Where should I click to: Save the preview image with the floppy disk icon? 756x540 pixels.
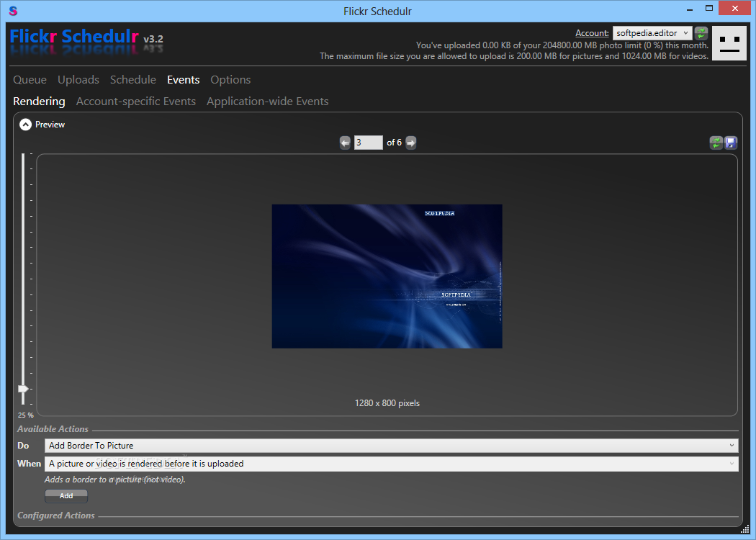[731, 143]
